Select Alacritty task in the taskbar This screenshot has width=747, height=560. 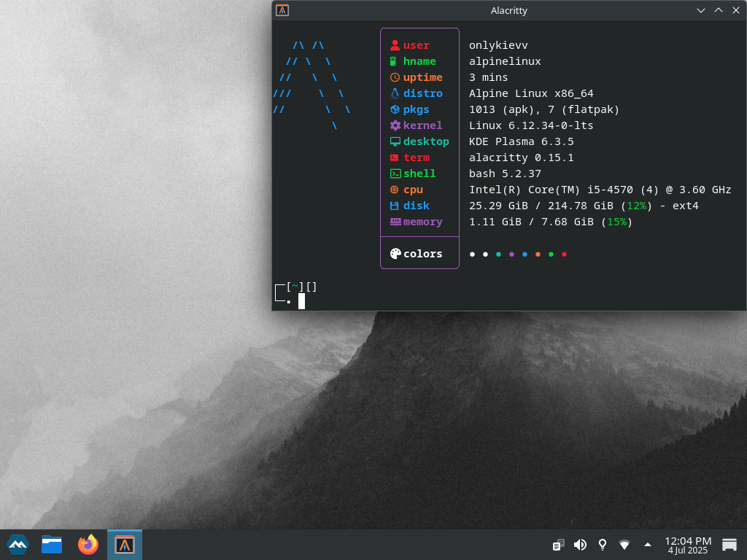(124, 545)
